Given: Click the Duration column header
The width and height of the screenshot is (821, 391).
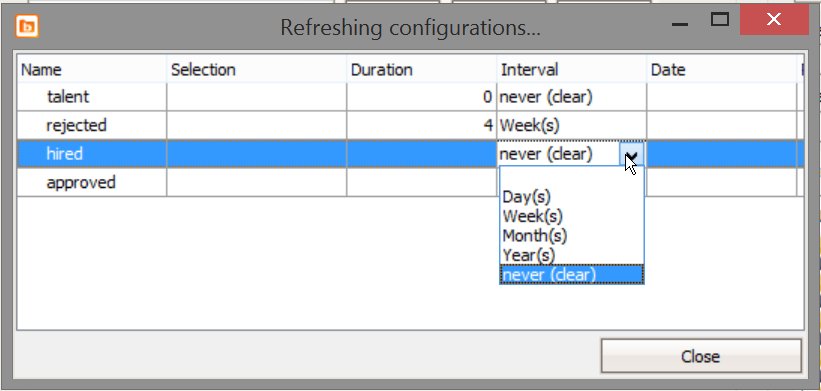Looking at the screenshot, I should [421, 70].
